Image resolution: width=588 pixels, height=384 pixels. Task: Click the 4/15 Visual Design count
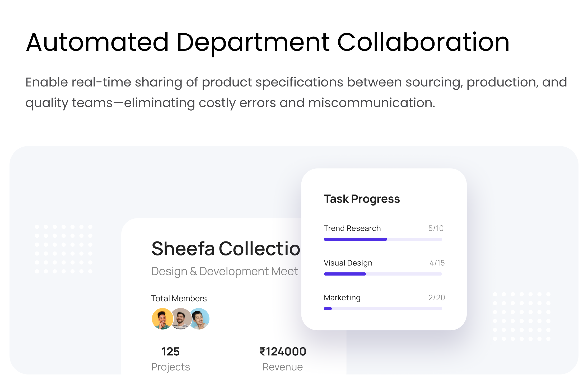coord(437,263)
